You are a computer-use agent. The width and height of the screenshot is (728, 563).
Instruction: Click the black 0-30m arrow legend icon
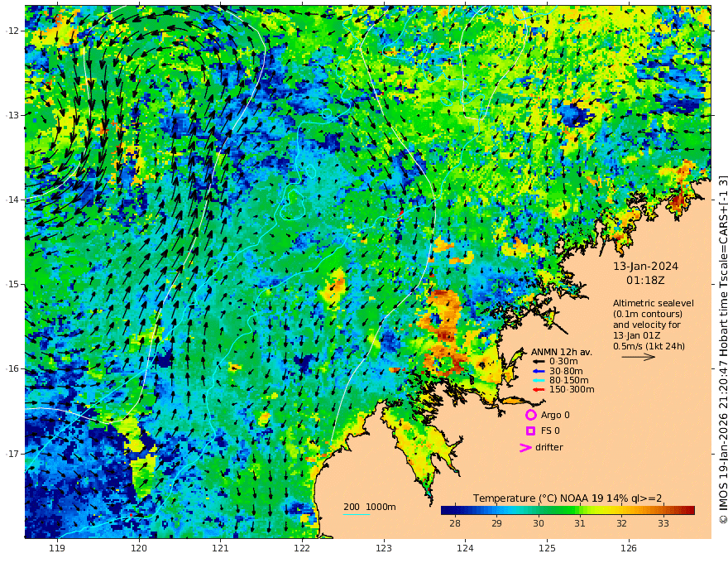pos(538,362)
